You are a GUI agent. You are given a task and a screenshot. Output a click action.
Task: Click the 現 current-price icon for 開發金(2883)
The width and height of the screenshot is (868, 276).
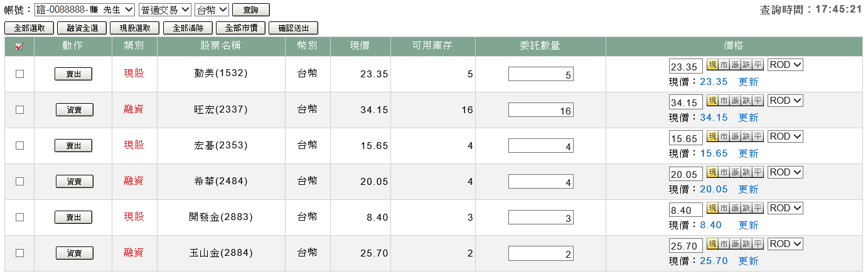[712, 209]
